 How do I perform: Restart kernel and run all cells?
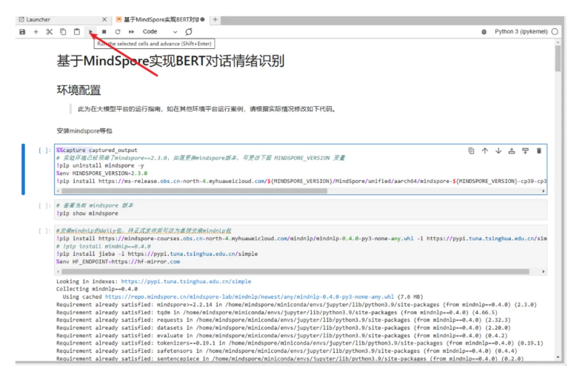[131, 32]
